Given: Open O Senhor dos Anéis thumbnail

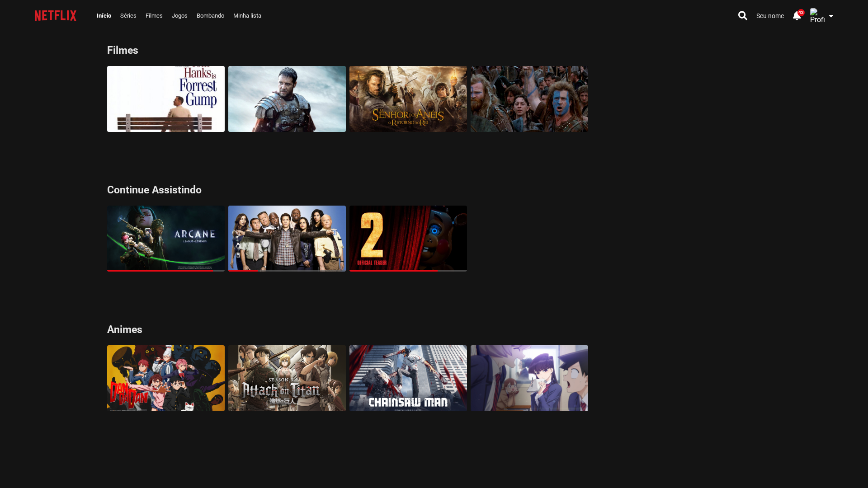Looking at the screenshot, I should 408,99.
